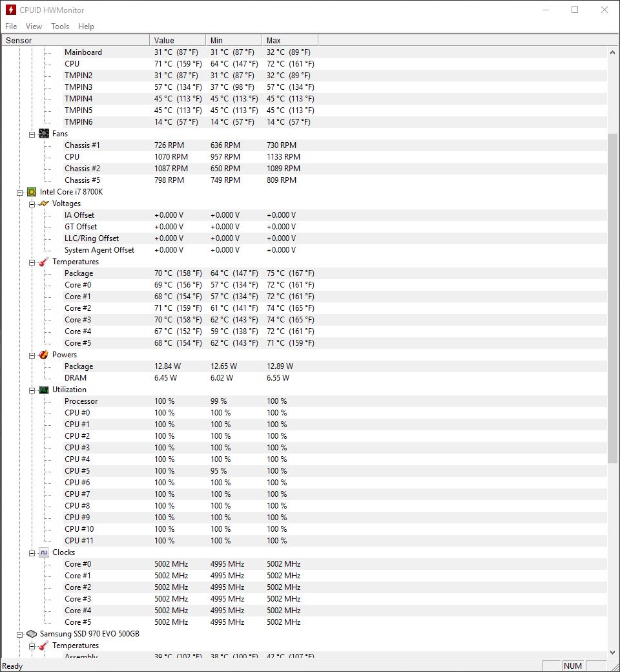
Task: Select the Core #2 temperature row
Action: tap(335, 308)
